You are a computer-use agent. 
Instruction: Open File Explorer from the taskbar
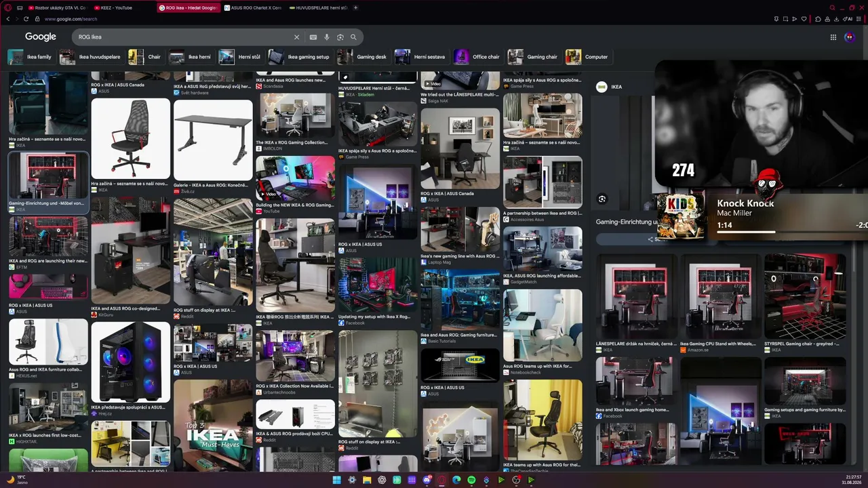point(367,480)
